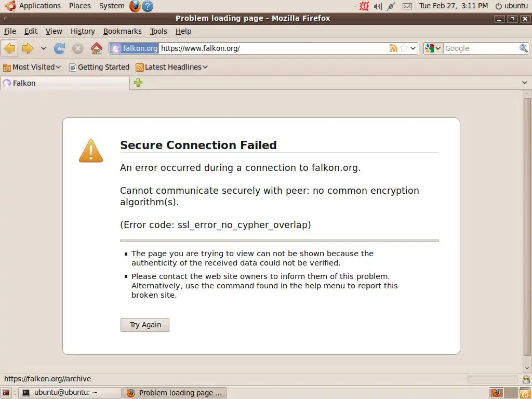This screenshot has width=532, height=399.
Task: Open the search engine selector dropdown
Action: pyautogui.click(x=433, y=48)
